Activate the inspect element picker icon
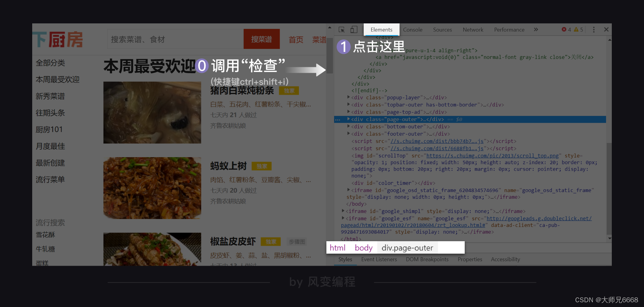 tap(342, 30)
